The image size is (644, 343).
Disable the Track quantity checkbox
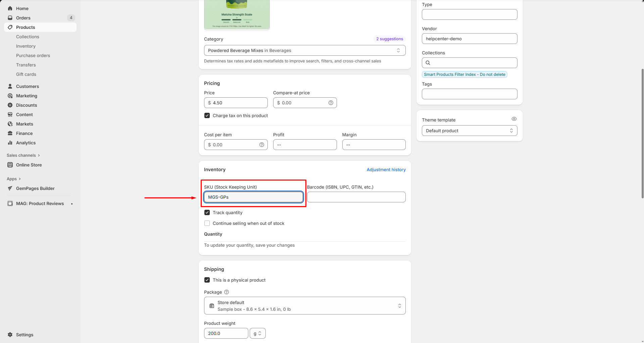[x=207, y=212]
